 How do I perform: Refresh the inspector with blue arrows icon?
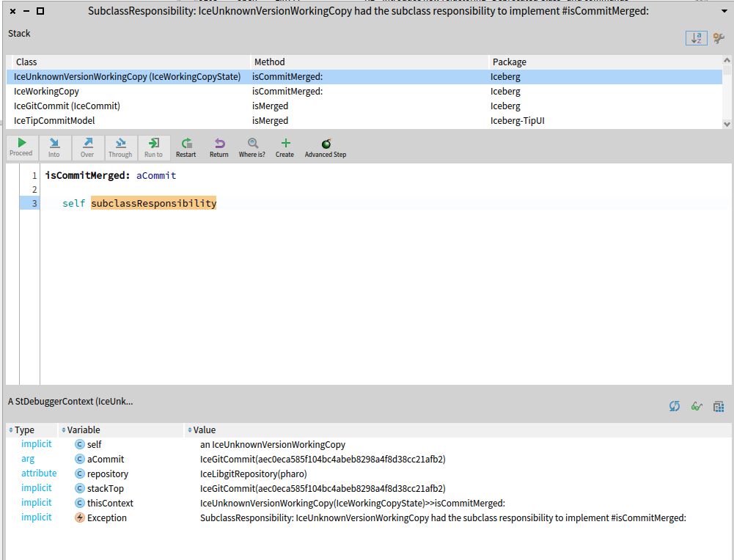(x=674, y=406)
